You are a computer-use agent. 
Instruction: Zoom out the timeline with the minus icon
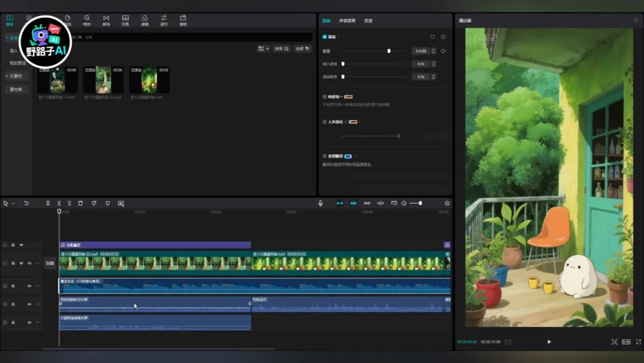click(404, 203)
